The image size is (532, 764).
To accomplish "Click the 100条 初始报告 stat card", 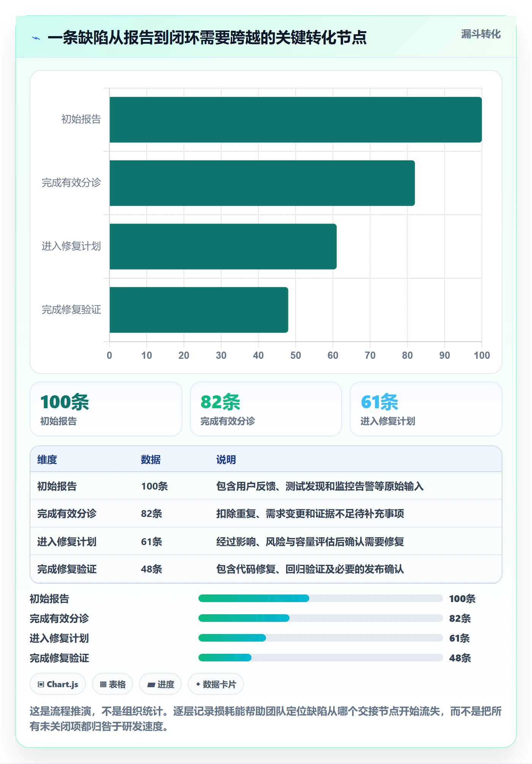I will (x=106, y=409).
